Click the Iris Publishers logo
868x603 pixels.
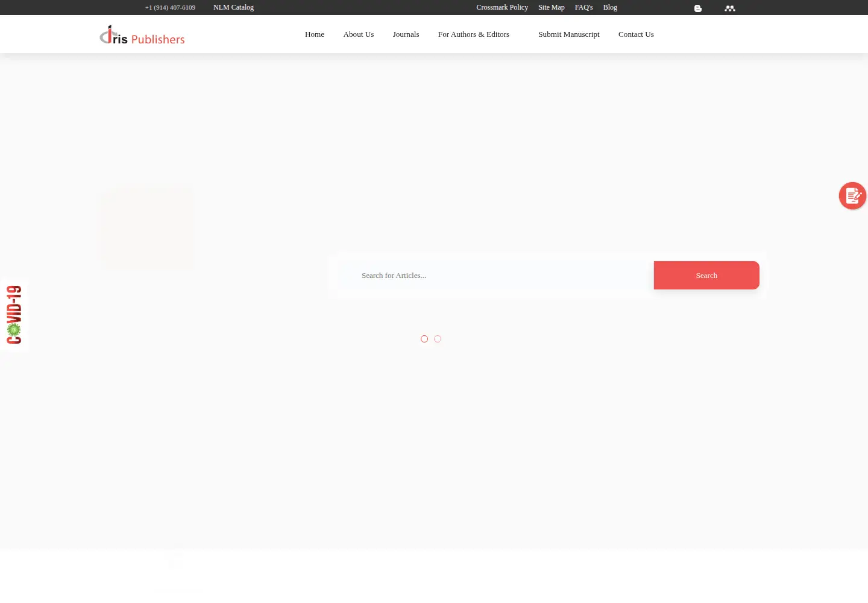(x=142, y=35)
